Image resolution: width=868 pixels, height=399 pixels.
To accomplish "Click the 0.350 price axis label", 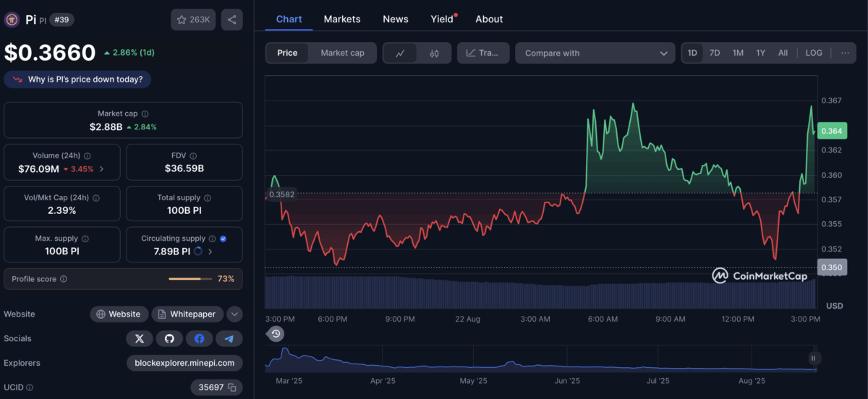I will (x=832, y=267).
